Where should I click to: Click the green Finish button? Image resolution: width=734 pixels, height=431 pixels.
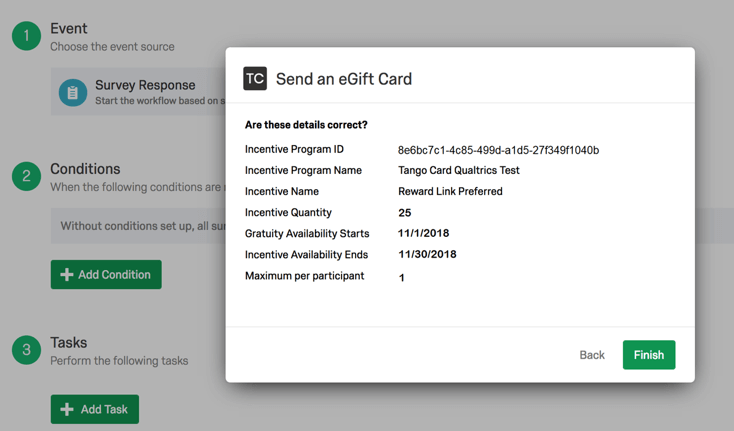[x=649, y=355]
